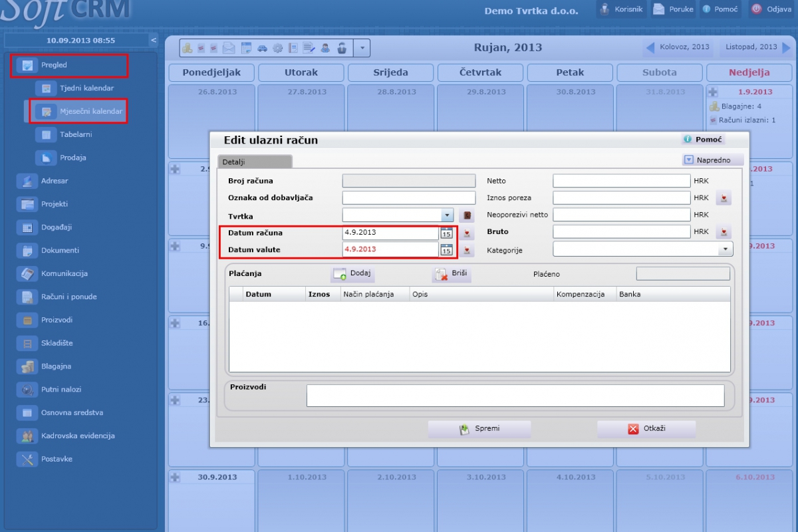The image size is (798, 532).
Task: Click the calculate icon beside Iznos poreza
Action: [724, 198]
